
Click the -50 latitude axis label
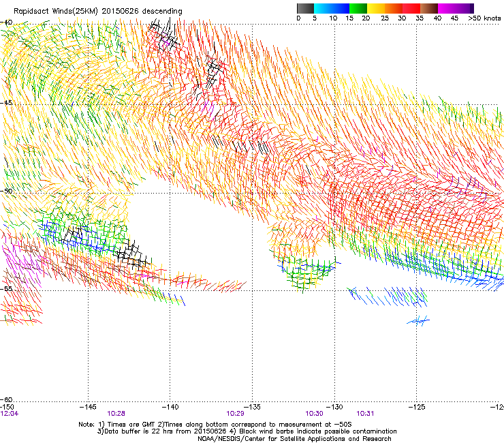[6, 191]
